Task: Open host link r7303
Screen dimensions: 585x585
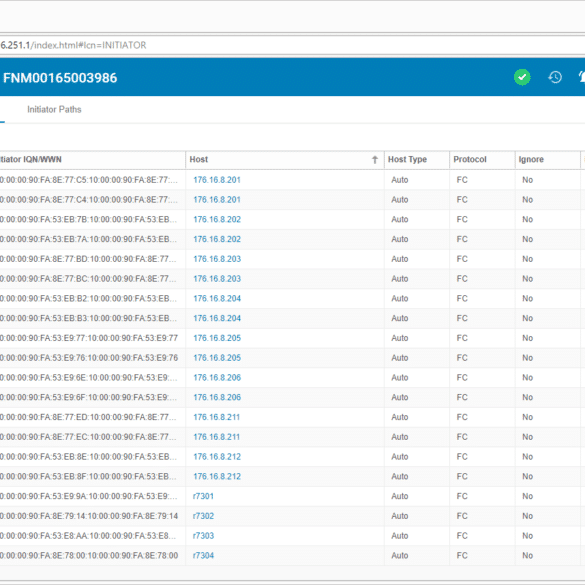Action: pyautogui.click(x=203, y=536)
